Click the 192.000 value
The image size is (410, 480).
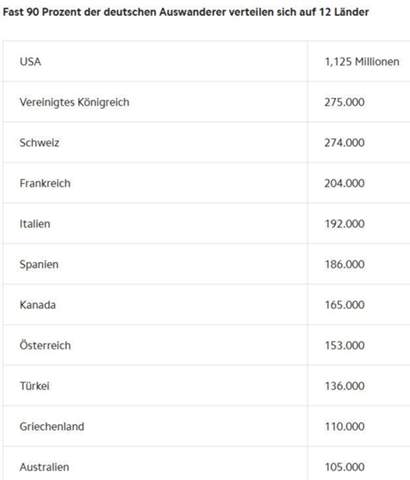pos(345,224)
